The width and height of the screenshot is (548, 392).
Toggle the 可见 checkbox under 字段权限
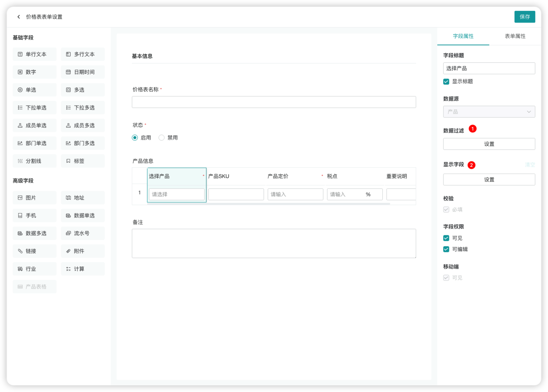tap(446, 238)
